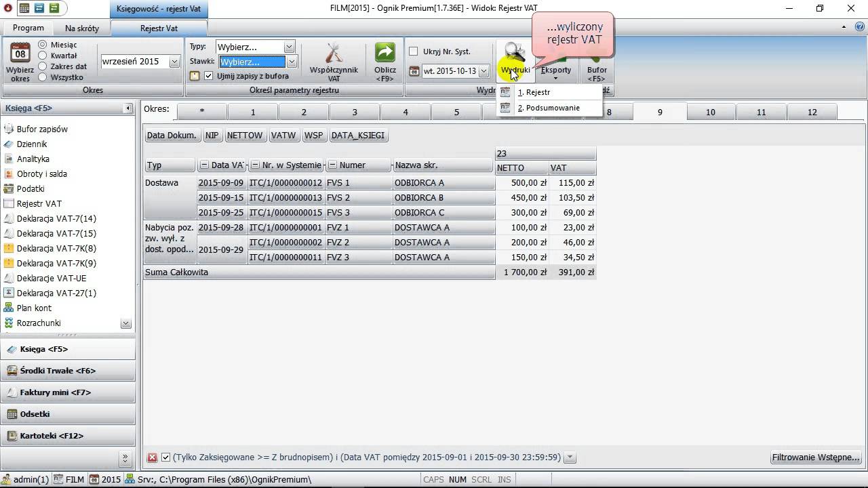Enable Ukryj Nr. Syst. checkbox
868x488 pixels.
414,52
